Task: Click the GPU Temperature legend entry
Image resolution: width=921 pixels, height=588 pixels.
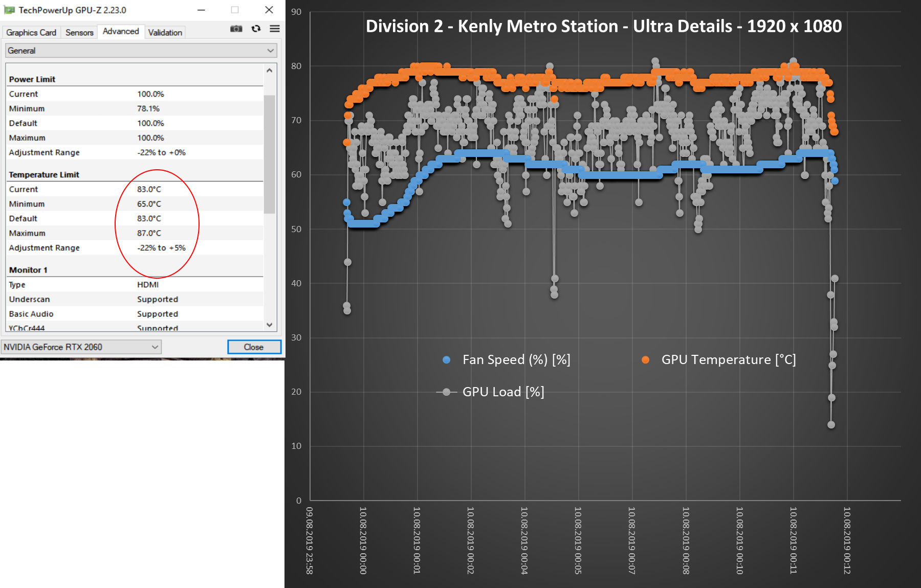Action: pyautogui.click(x=719, y=360)
